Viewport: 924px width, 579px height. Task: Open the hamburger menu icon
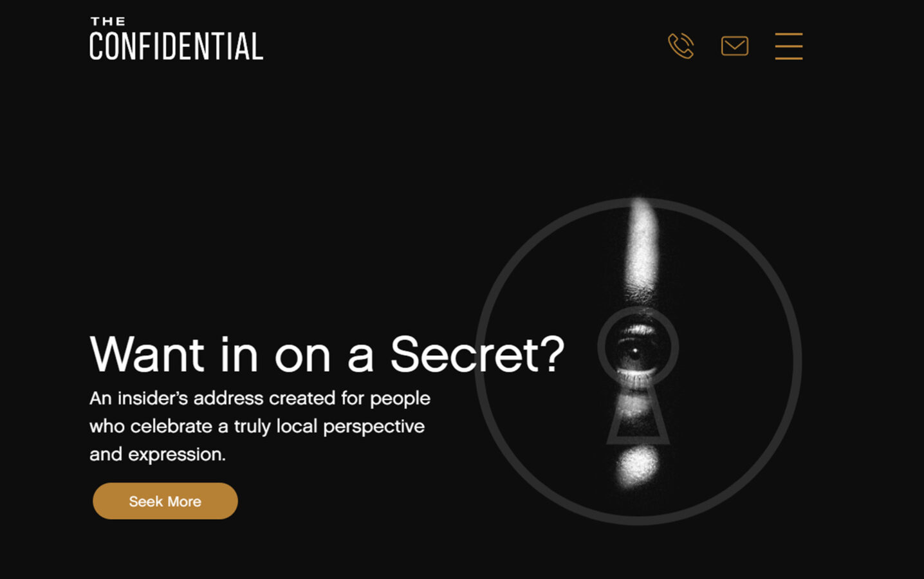point(788,46)
